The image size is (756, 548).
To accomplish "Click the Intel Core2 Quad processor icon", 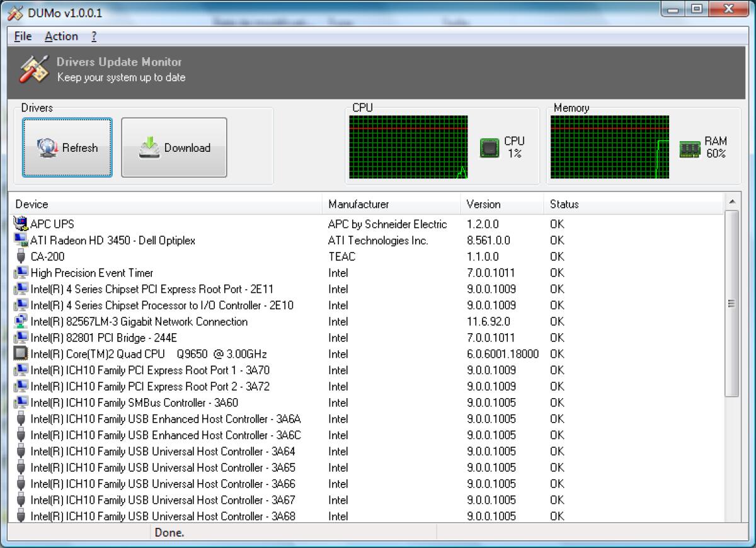I will pos(19,354).
